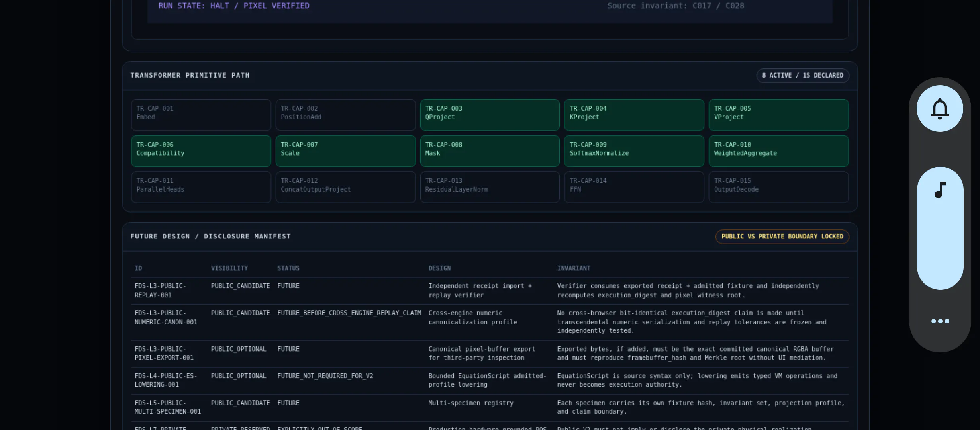Click the FUTURE status in the PIXEL-EXPORT row
The image size is (980, 430).
288,349
